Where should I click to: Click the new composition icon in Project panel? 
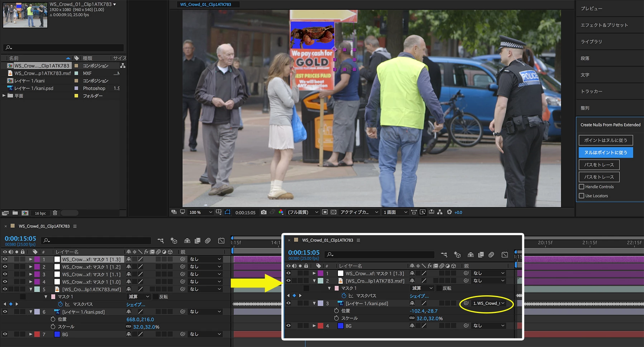click(x=25, y=213)
